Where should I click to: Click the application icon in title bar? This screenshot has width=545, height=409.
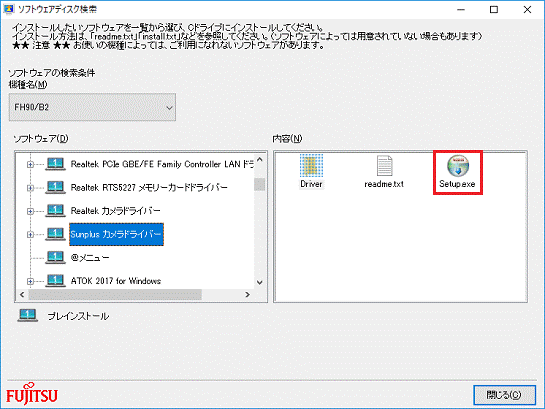(x=8, y=9)
